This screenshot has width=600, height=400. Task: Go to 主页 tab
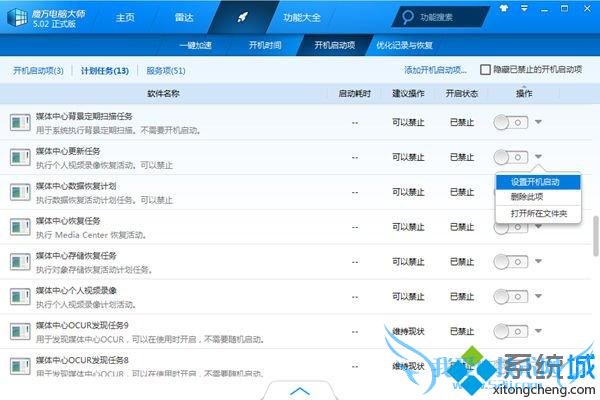[x=126, y=18]
